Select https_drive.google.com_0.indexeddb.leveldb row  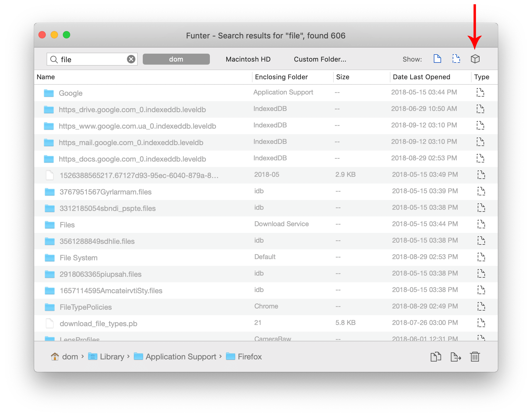[x=266, y=109]
